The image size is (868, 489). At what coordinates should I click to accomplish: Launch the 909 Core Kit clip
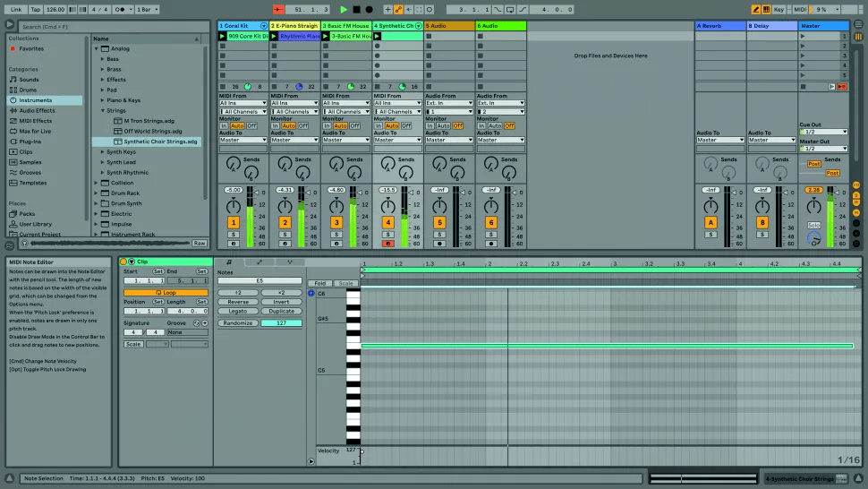point(223,36)
